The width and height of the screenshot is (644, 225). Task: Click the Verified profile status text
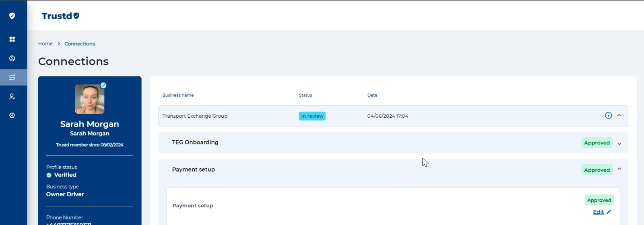[65, 175]
